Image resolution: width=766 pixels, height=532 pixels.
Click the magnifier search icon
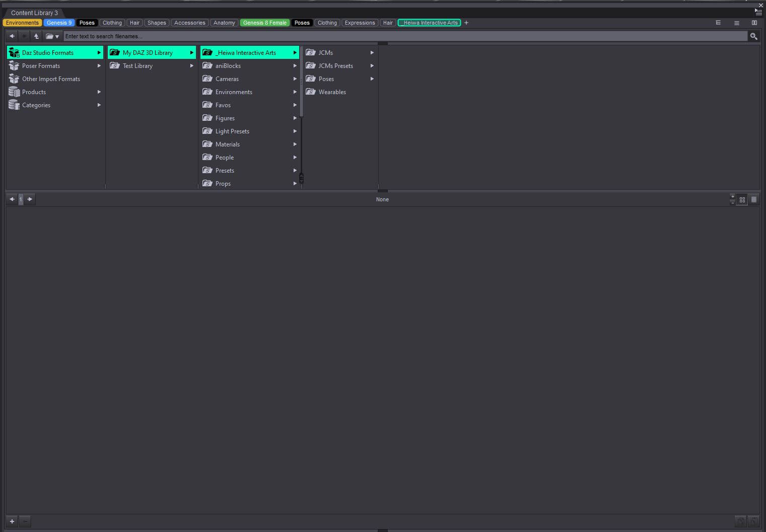coord(753,36)
